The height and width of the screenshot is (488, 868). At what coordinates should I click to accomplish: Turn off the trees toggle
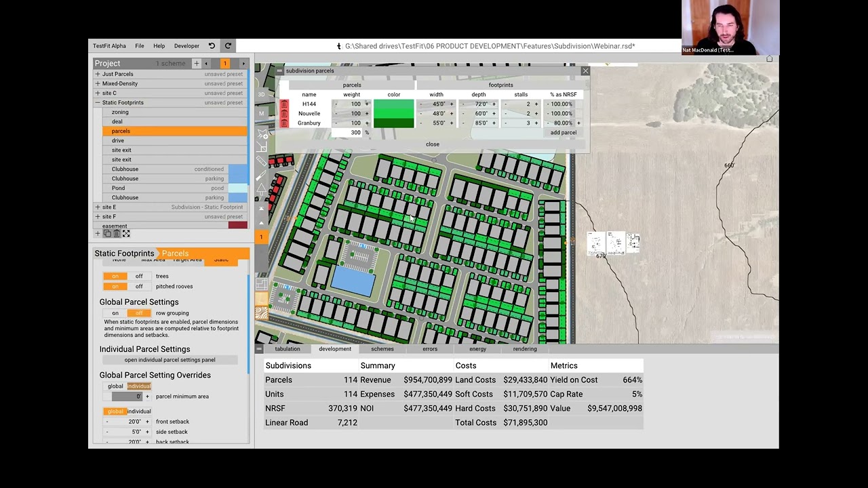click(138, 276)
